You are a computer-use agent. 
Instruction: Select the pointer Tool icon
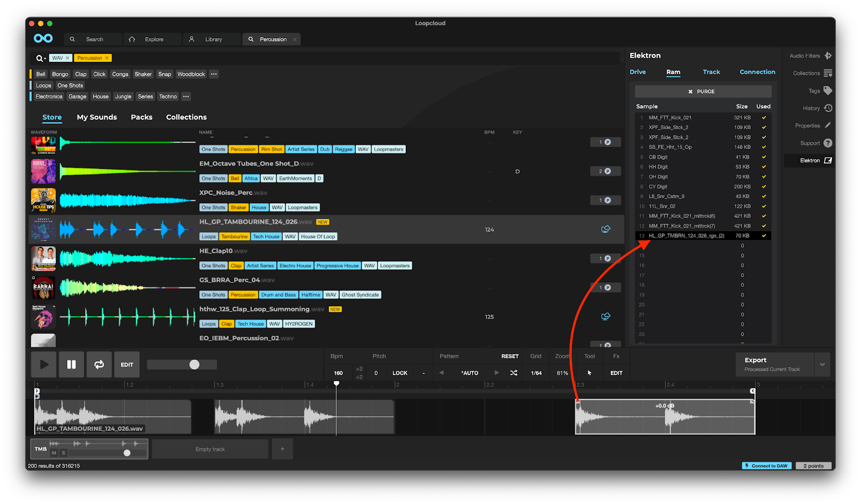coord(589,373)
